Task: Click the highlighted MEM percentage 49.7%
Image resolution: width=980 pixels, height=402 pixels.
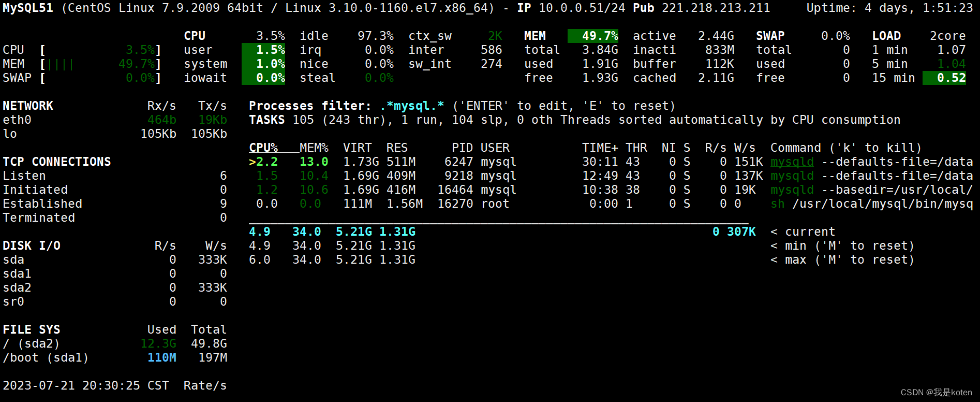Action: [x=593, y=36]
